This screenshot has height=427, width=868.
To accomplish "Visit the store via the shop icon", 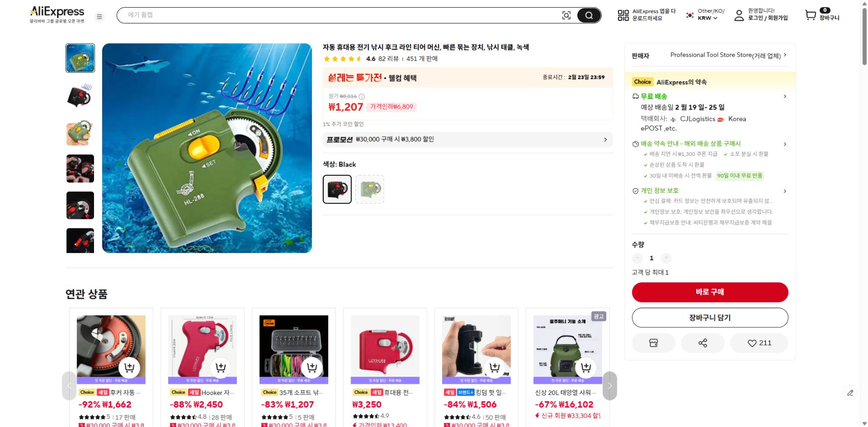I will coord(654,343).
